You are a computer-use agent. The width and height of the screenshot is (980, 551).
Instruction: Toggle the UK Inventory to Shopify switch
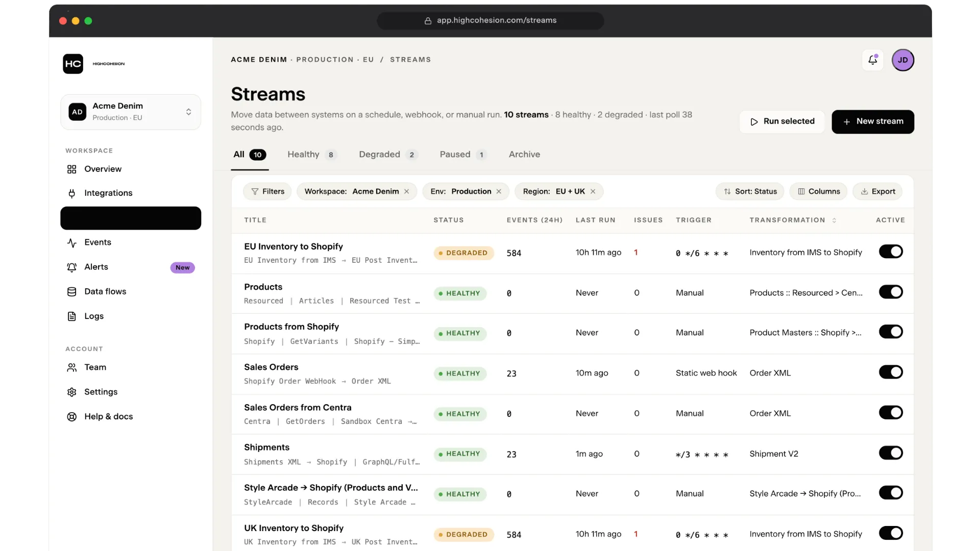click(x=891, y=533)
